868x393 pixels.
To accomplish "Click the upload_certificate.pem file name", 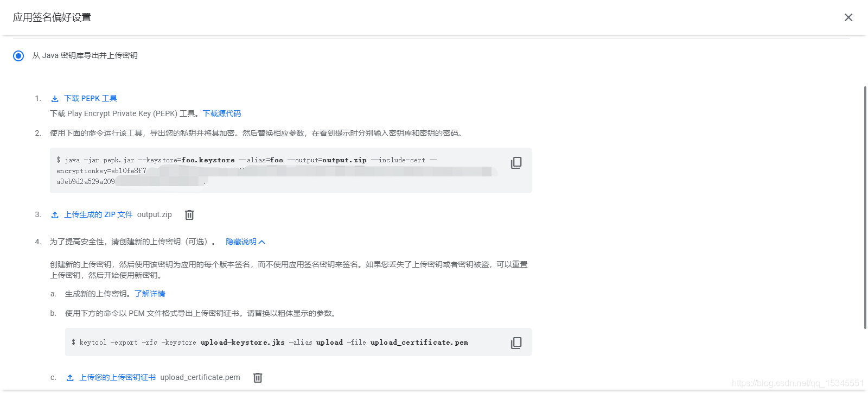I will [x=200, y=377].
